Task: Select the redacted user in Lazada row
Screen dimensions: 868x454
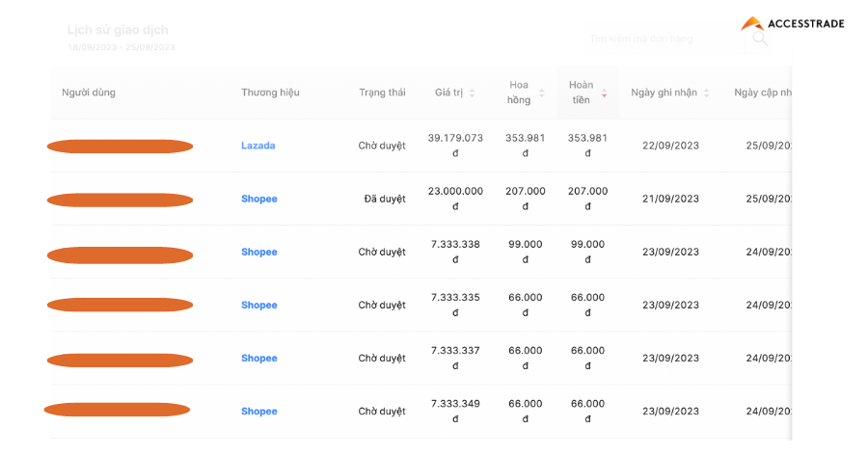Action: point(120,147)
